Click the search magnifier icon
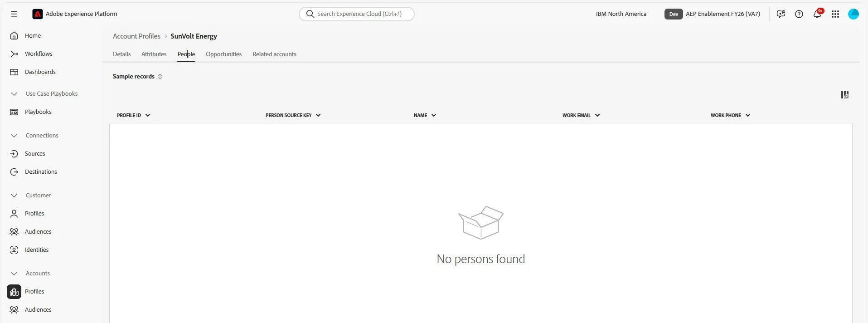 [x=310, y=14]
